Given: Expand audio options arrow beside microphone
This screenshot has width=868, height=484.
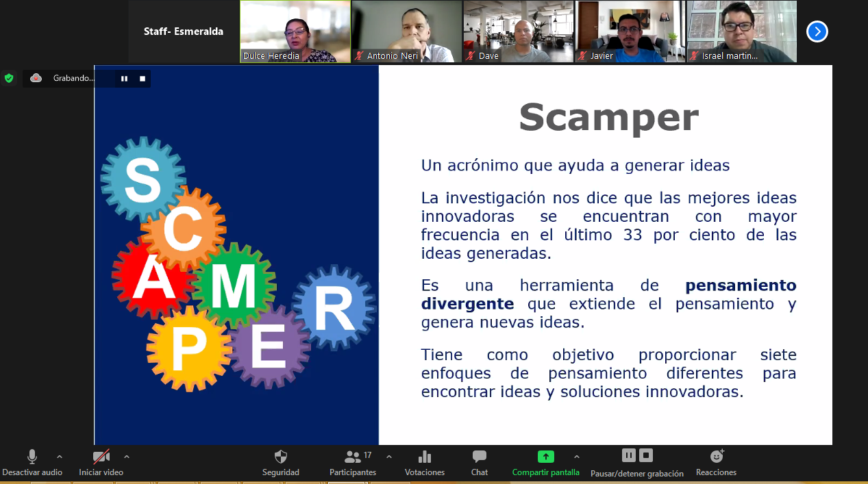Looking at the screenshot, I should 60,457.
